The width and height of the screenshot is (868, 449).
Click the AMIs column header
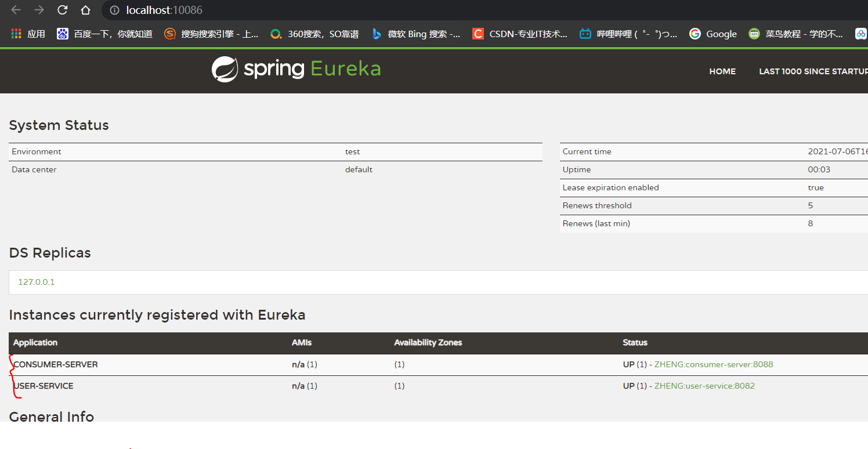tap(302, 342)
